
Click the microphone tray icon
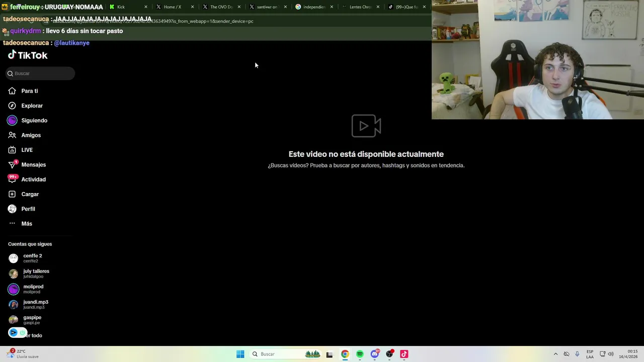pyautogui.click(x=577, y=354)
